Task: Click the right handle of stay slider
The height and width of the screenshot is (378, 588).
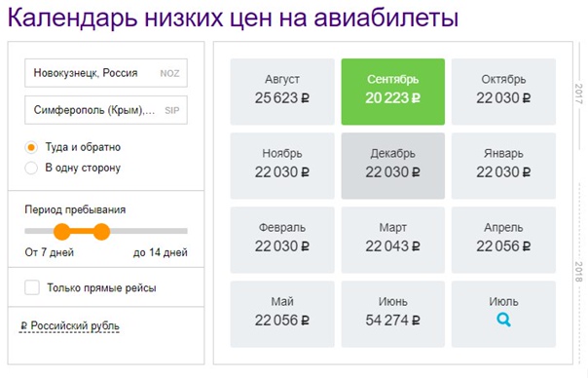Action: tap(101, 232)
